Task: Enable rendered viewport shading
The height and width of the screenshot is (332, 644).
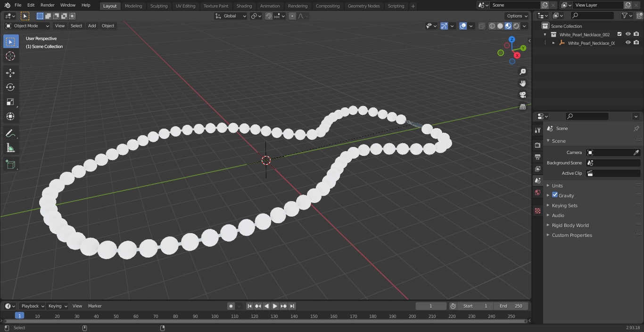Action: coord(516,26)
